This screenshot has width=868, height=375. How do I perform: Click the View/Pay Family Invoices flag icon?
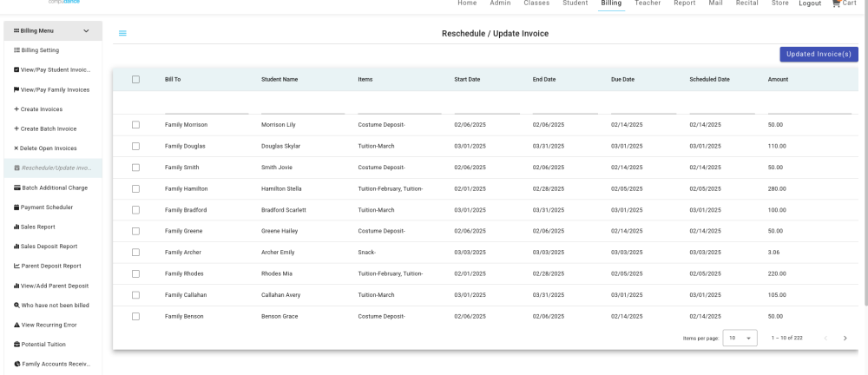click(x=16, y=89)
